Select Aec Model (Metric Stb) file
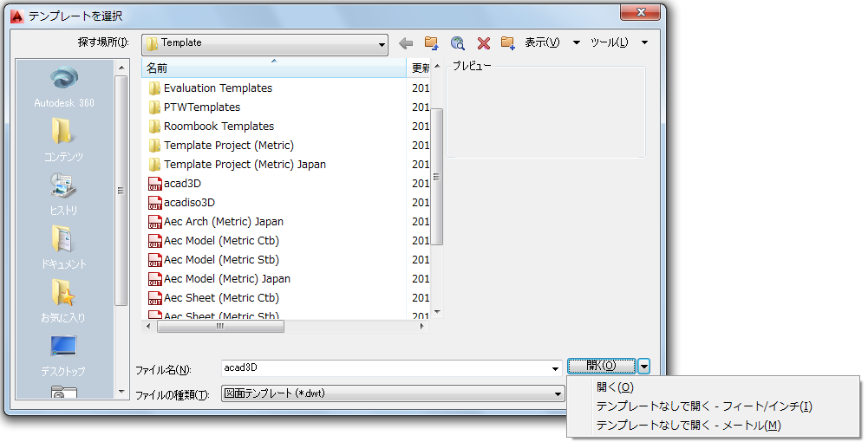The width and height of the screenshot is (868, 442). 221,260
